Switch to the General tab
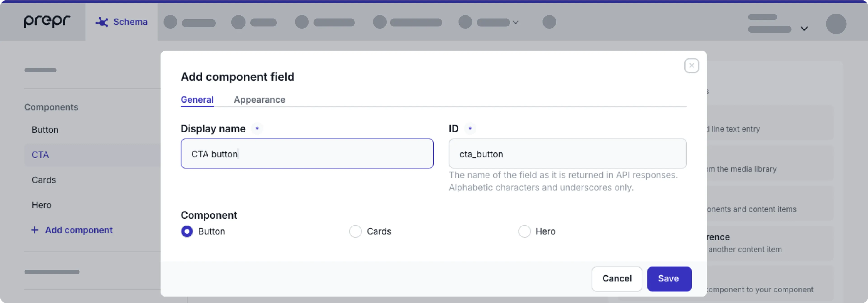Viewport: 868px width, 303px height. click(x=197, y=100)
